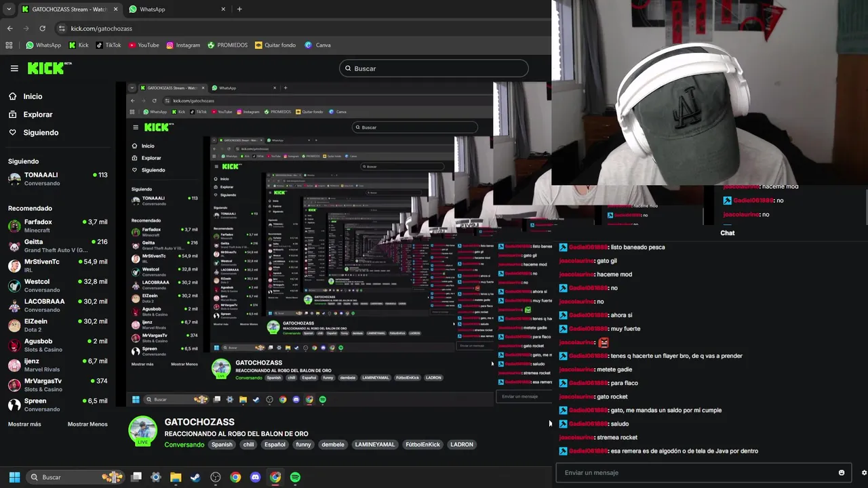Open recommended channel ElZeein

(x=58, y=325)
